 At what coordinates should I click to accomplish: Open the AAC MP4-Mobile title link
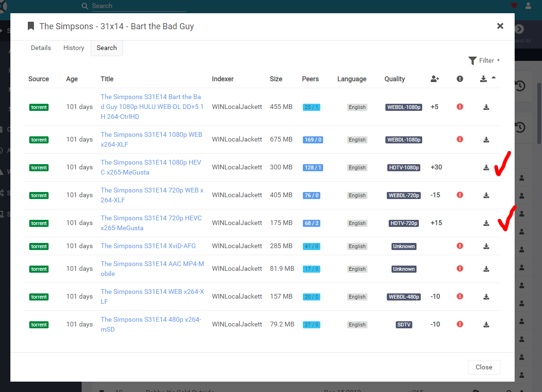point(152,268)
